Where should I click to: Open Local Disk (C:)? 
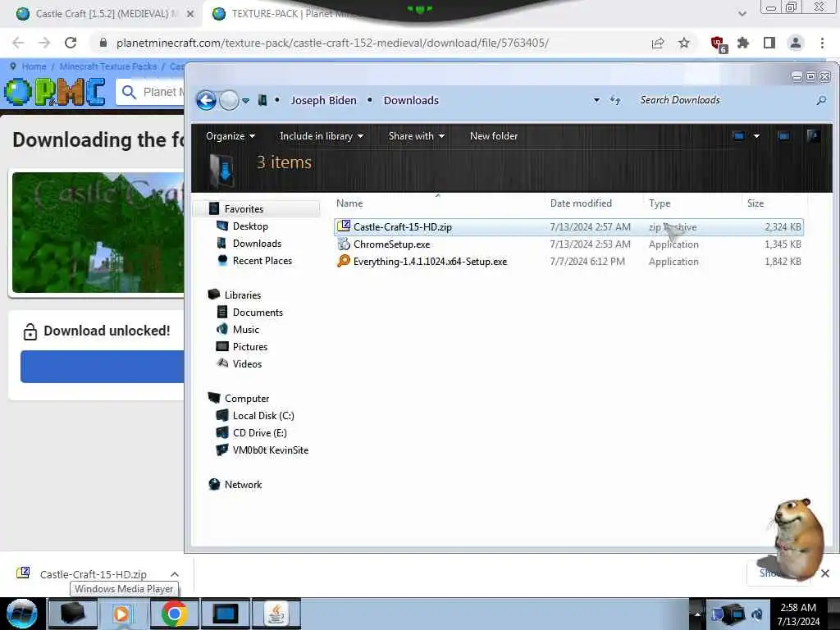pos(263,416)
